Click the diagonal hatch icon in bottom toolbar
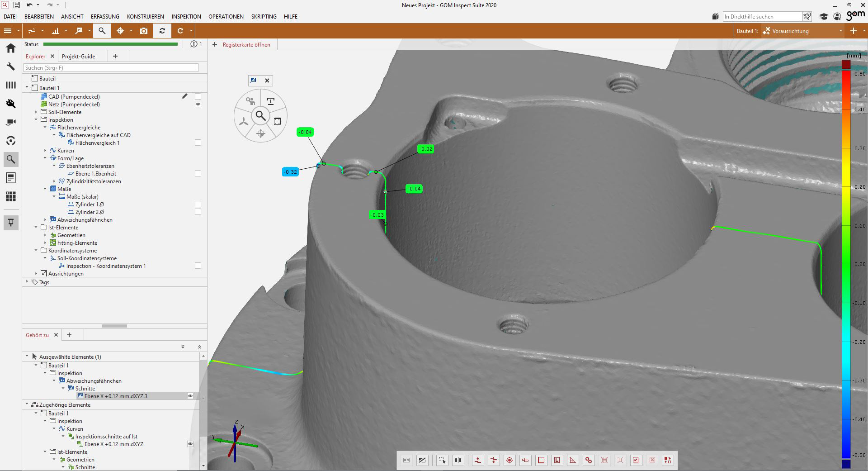This screenshot has width=868, height=471. 422,460
